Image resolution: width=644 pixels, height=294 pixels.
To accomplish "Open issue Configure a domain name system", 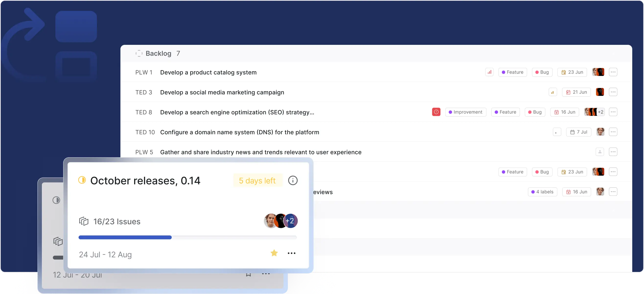I will [239, 132].
